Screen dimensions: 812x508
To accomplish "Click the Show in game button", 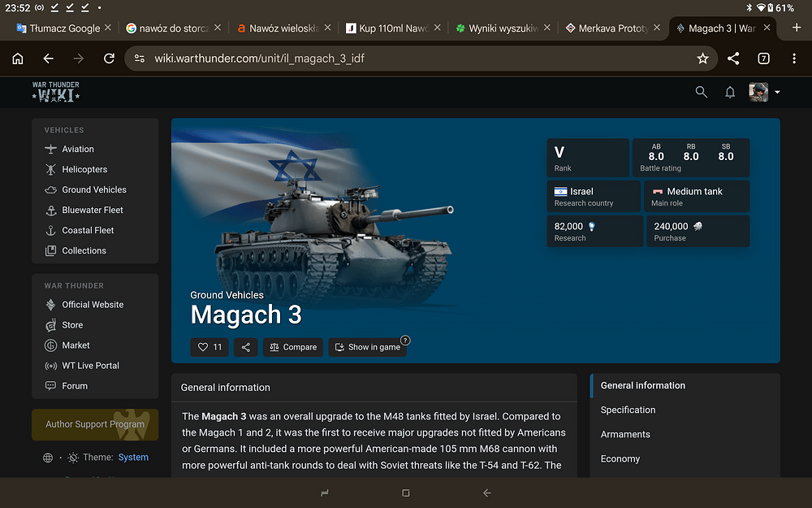I will tap(367, 347).
